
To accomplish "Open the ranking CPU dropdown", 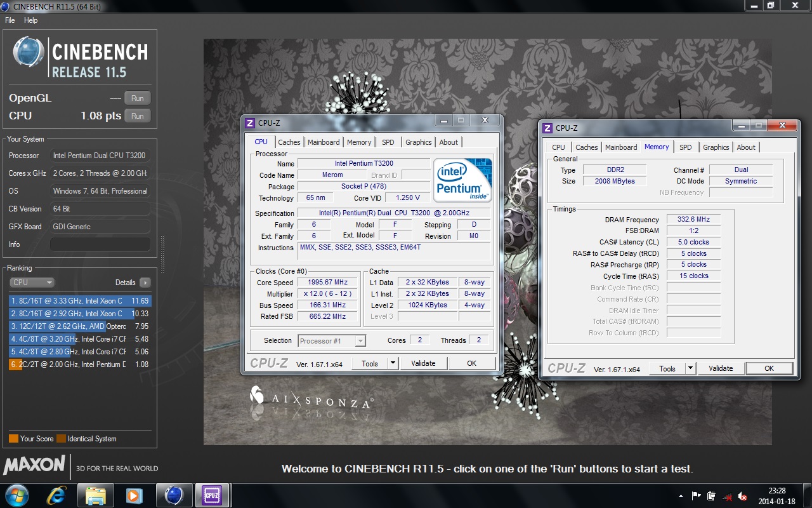I will tap(32, 283).
